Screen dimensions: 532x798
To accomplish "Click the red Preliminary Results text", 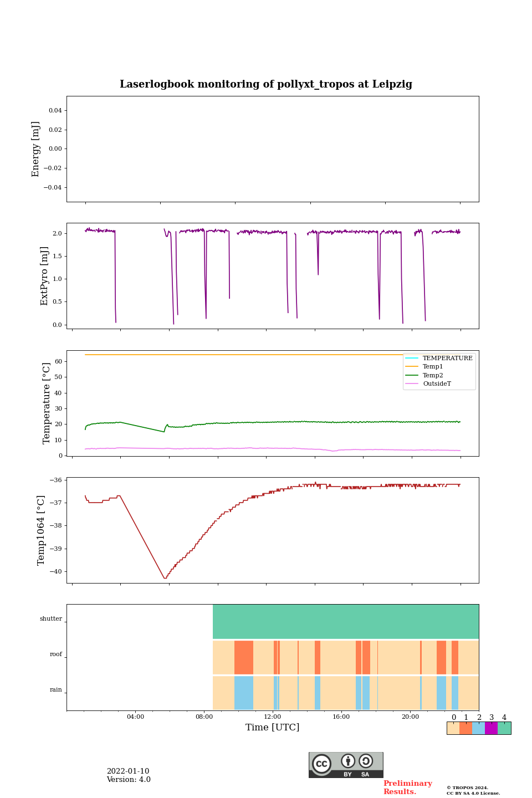I will pos(407,787).
